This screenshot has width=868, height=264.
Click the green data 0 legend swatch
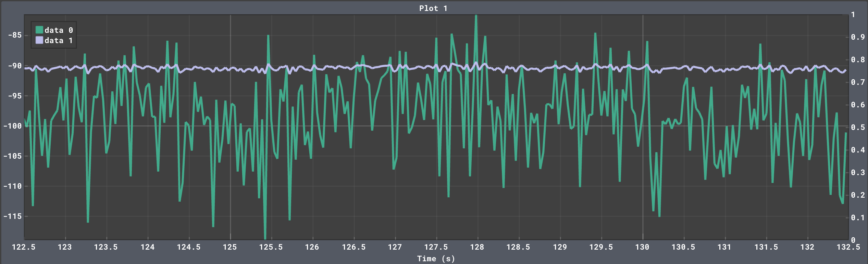tap(39, 30)
